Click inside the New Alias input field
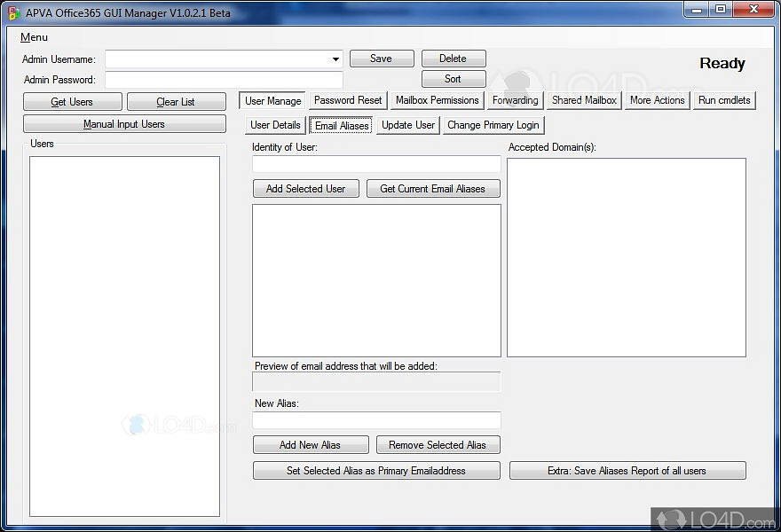 coord(376,420)
